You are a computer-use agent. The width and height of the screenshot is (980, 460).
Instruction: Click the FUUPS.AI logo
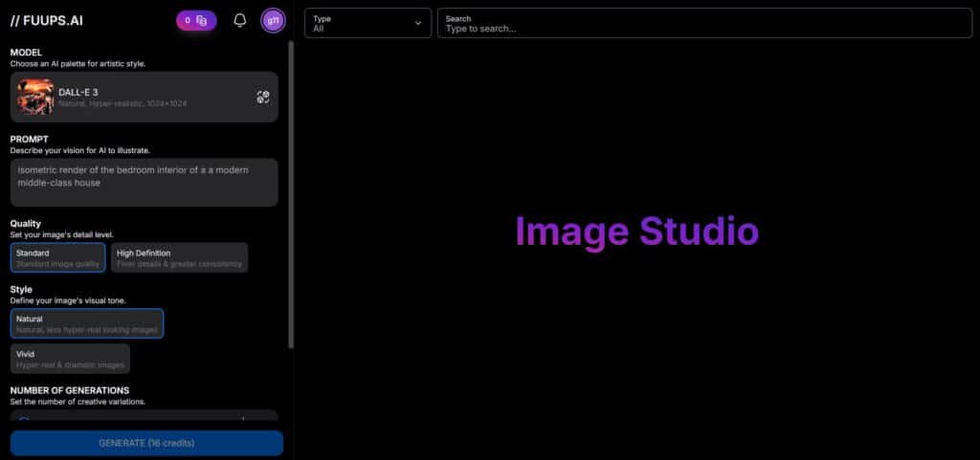coord(47,21)
